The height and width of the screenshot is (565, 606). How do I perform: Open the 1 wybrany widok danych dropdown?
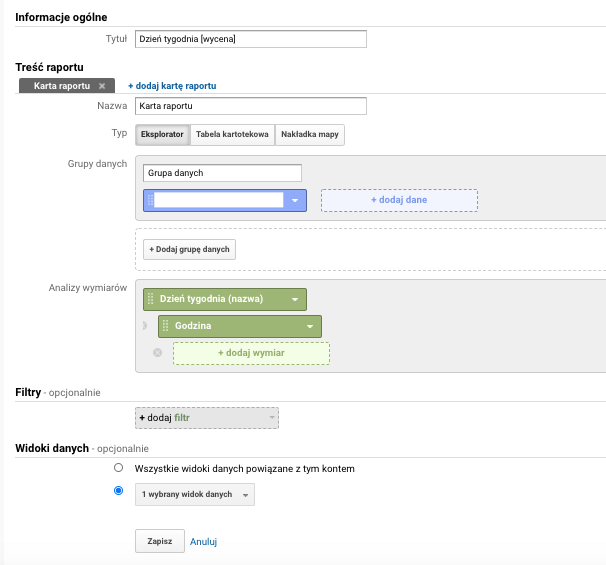pos(195,495)
